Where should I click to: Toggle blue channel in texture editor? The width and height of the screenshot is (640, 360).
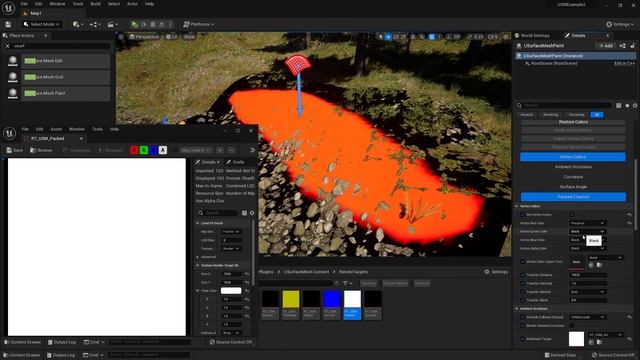153,150
